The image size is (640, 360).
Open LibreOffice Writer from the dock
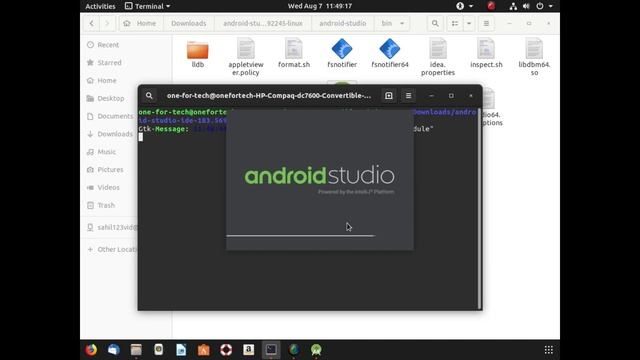(x=181, y=350)
